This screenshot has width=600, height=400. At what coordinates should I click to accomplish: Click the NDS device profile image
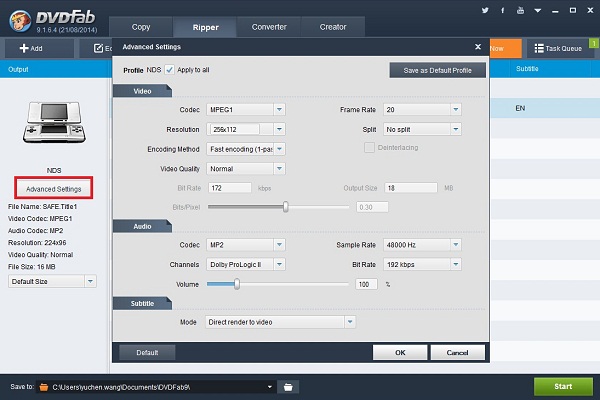coord(54,122)
